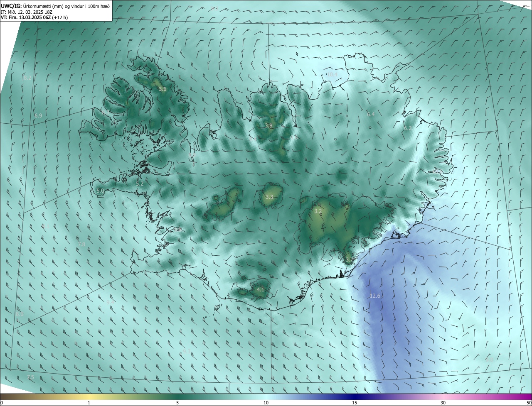Click the 3.8 value label
This screenshot has height=406, width=532.
click(x=268, y=125)
